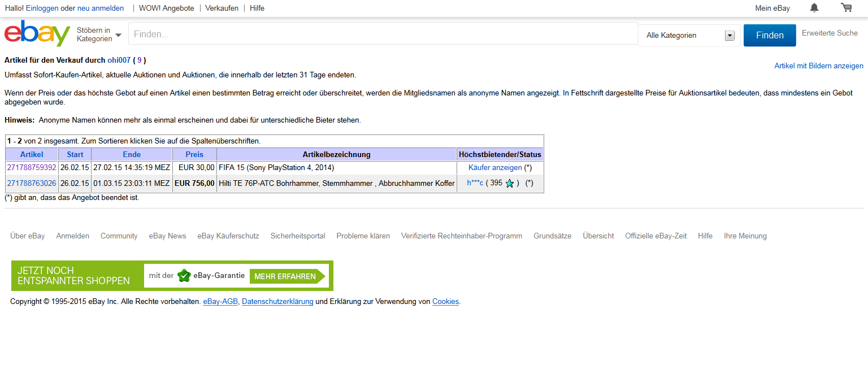Click the Mehr Erfahren banner button
868x378 pixels.
(285, 276)
